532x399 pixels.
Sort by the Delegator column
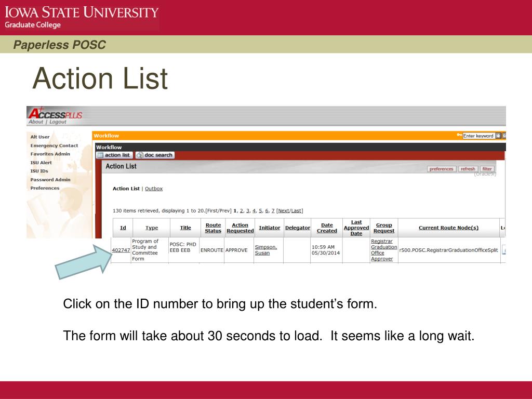(298, 228)
